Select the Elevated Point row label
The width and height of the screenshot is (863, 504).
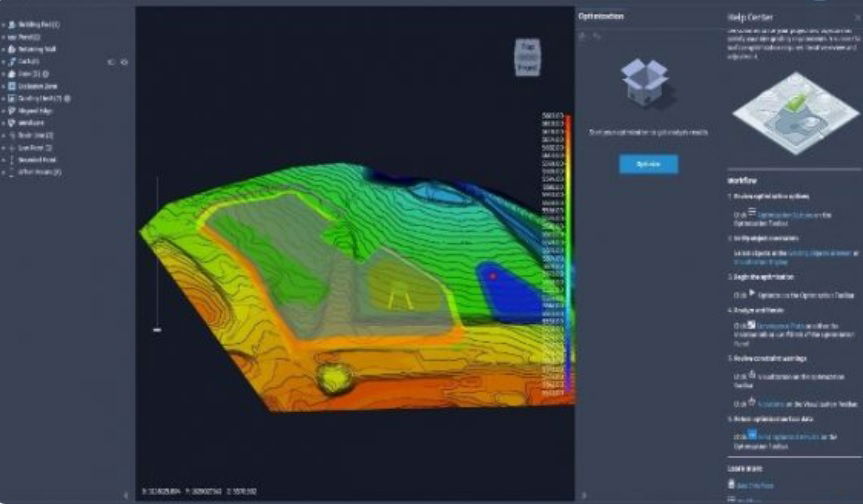click(x=37, y=160)
